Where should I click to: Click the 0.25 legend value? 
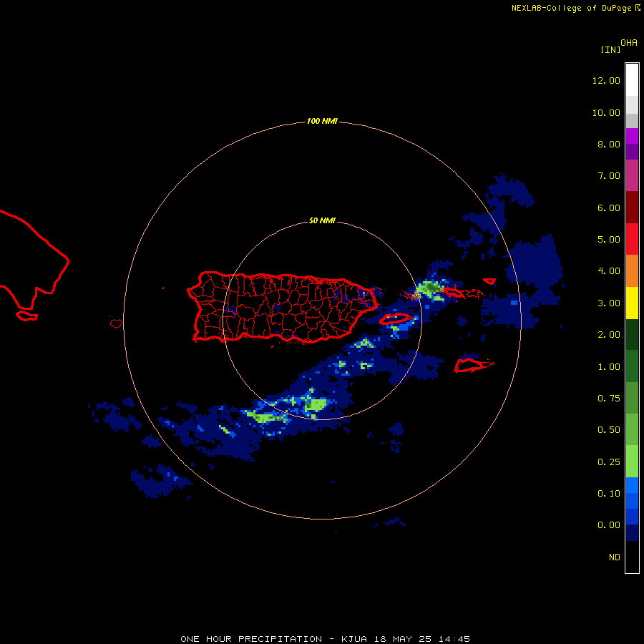609,462
